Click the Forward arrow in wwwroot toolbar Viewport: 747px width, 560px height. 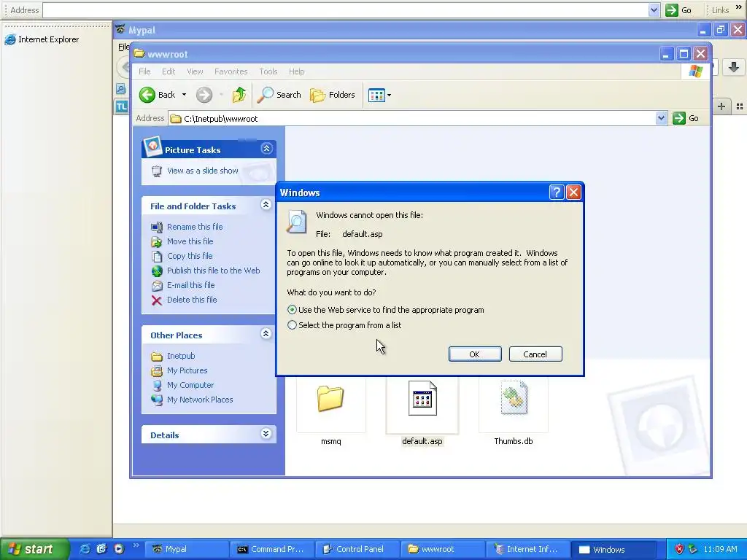coord(204,95)
